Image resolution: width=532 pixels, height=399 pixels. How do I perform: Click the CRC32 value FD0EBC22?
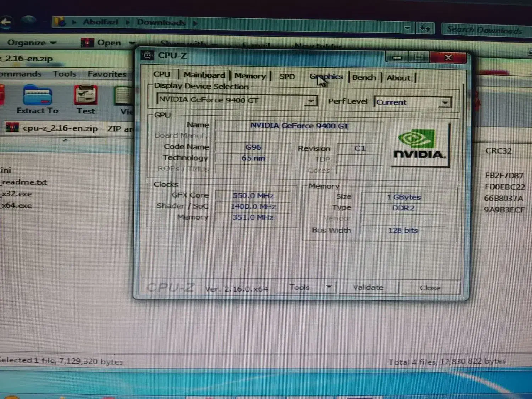[x=504, y=187]
